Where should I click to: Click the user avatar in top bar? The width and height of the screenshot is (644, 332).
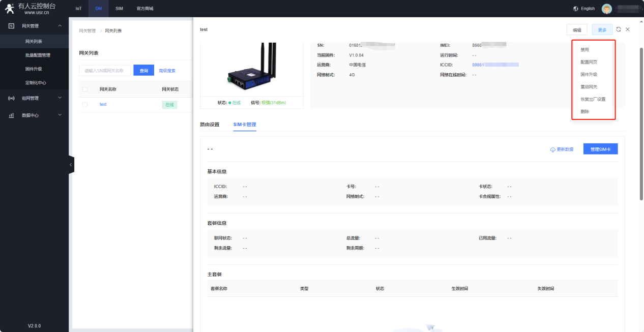(606, 9)
